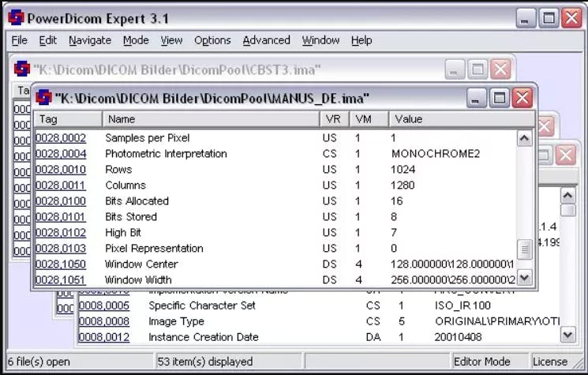The image size is (588, 375).
Task: Open tag link 0028,1051
Action: [61, 279]
